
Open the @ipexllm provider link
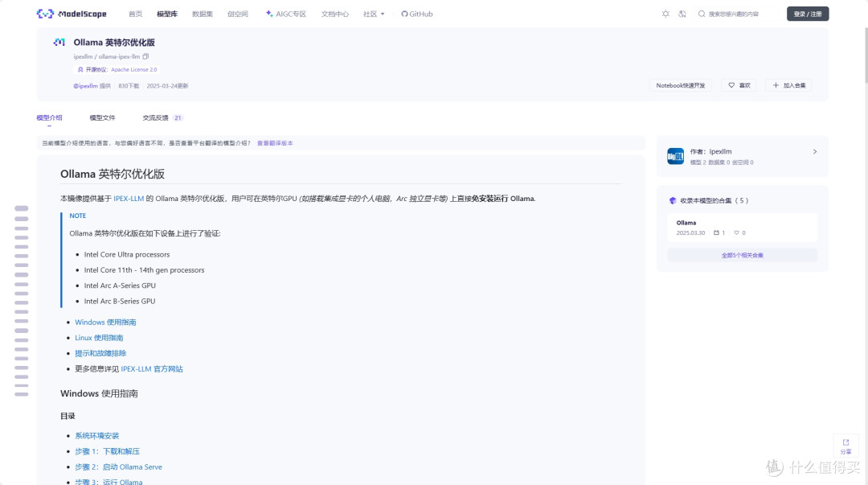click(x=85, y=86)
